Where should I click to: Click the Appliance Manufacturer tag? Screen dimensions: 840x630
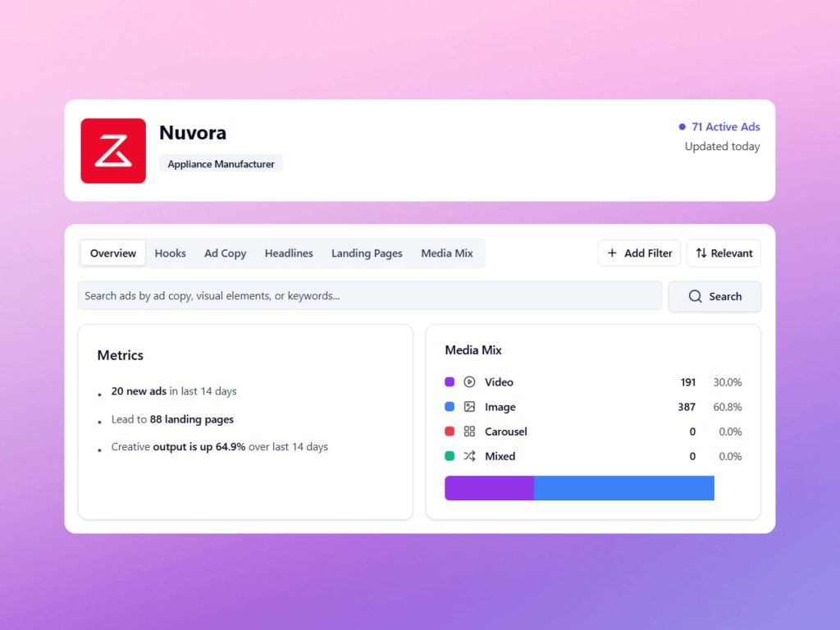(x=221, y=164)
